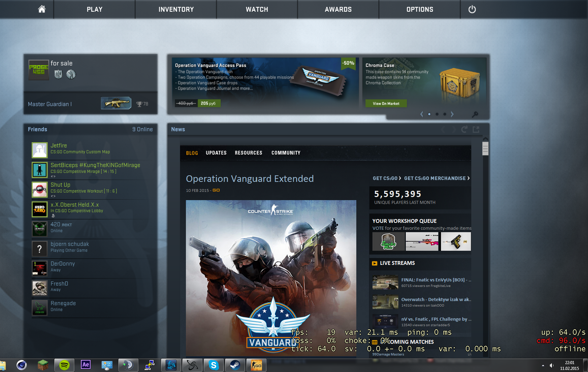Open the Operation Vanguard Extended article title

click(250, 179)
